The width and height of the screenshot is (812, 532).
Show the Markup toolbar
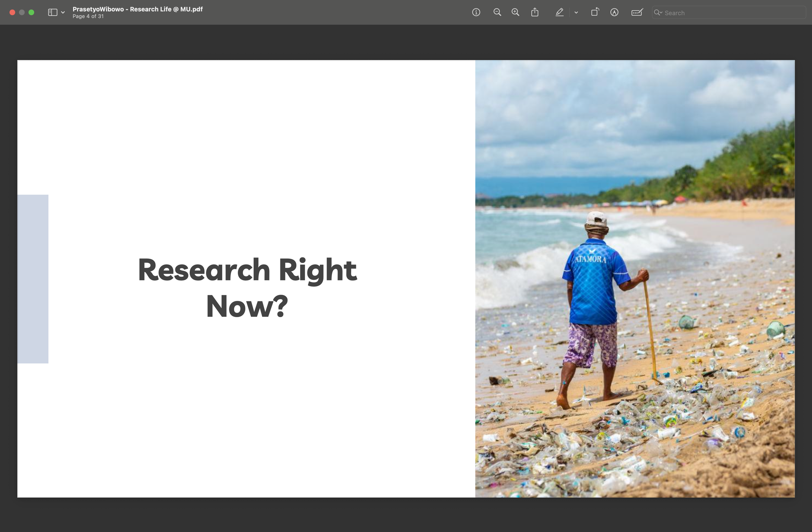614,13
